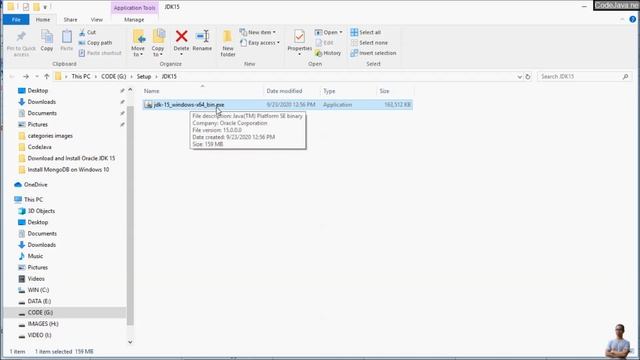Sort by Date modified column header
This screenshot has height=360, width=640.
[x=284, y=91]
